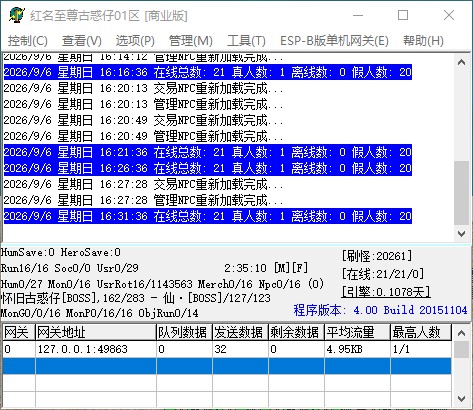This screenshot has height=410, width=473.
Task: Click log pane scrollbar down arrow
Action: coord(461,234)
